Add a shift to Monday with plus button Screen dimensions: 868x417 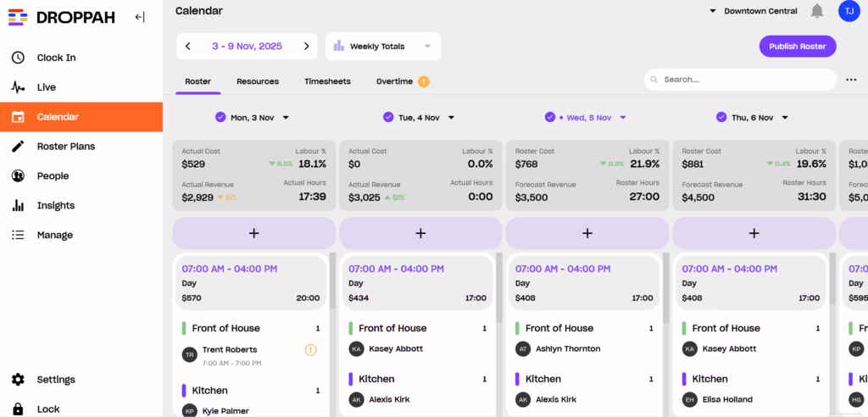(253, 233)
